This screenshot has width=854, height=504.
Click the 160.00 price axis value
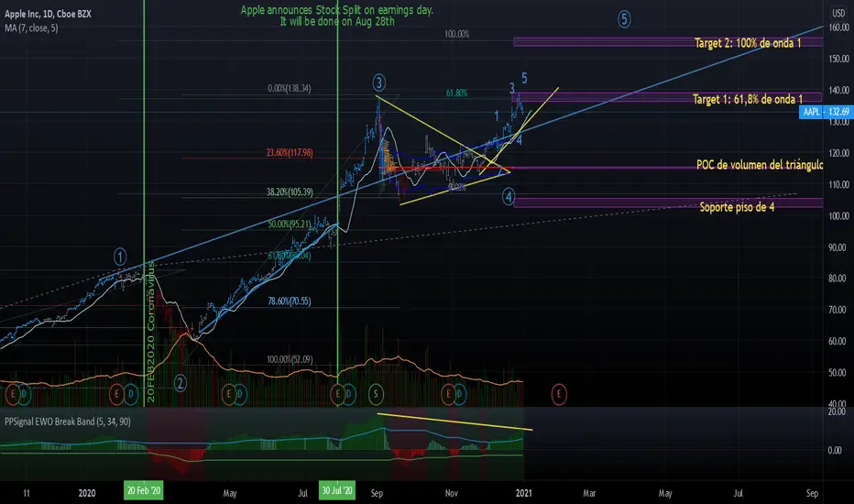coord(838,27)
